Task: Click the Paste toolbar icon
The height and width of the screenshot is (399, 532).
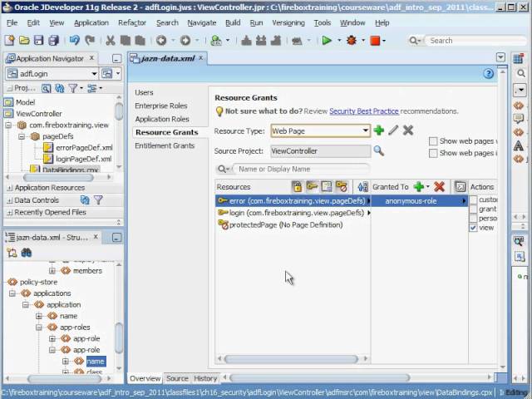Action: click(x=140, y=41)
